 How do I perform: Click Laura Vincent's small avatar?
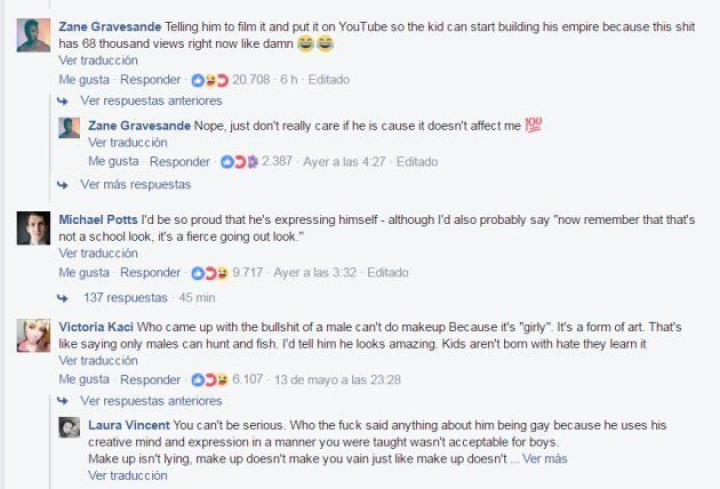(x=69, y=427)
